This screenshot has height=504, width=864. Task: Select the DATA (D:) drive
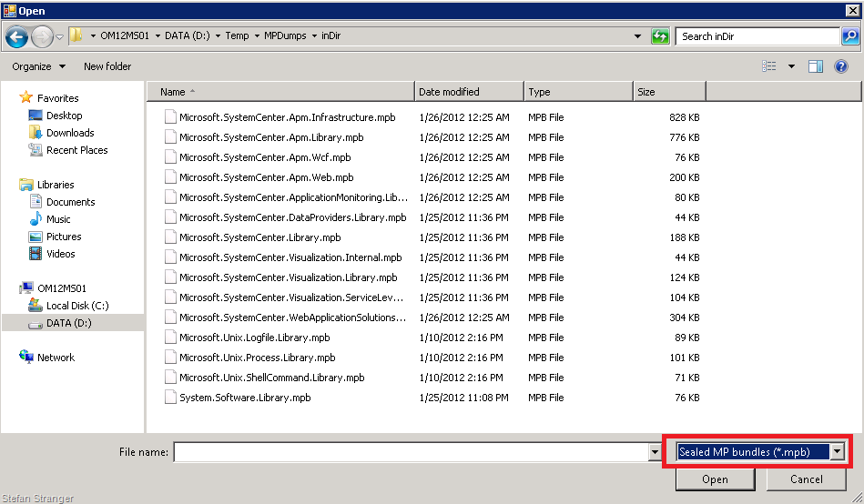click(x=69, y=323)
